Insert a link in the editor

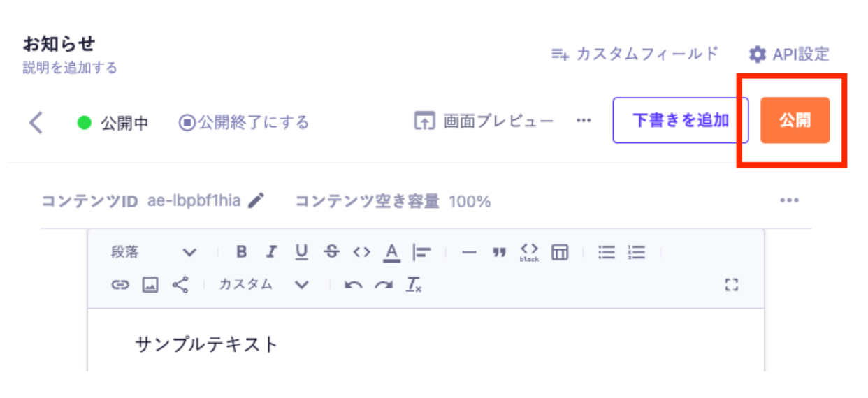point(120,285)
